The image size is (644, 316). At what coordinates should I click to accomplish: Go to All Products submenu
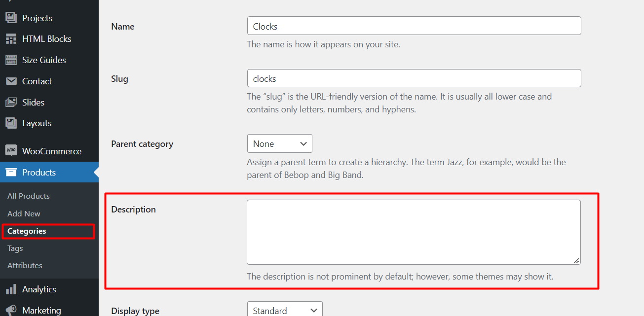click(x=29, y=196)
